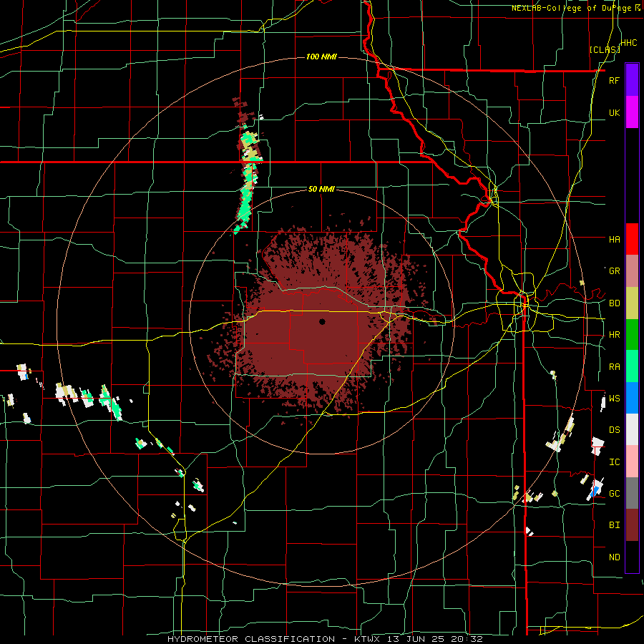Screen dimensions: 644x644
Task: Click the "20:32" time stamp
Action: 466,639
